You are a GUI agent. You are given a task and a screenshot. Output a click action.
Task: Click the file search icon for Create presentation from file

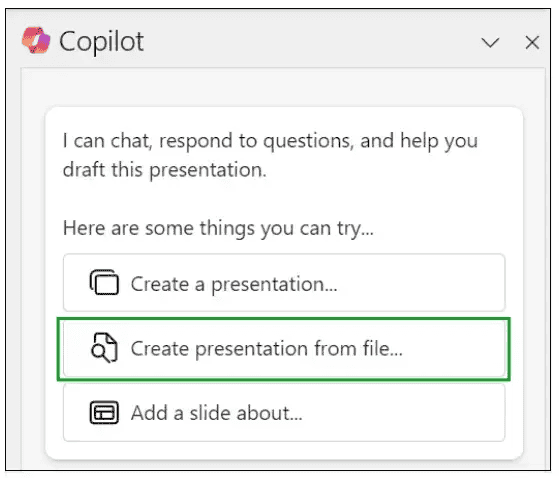tap(104, 348)
